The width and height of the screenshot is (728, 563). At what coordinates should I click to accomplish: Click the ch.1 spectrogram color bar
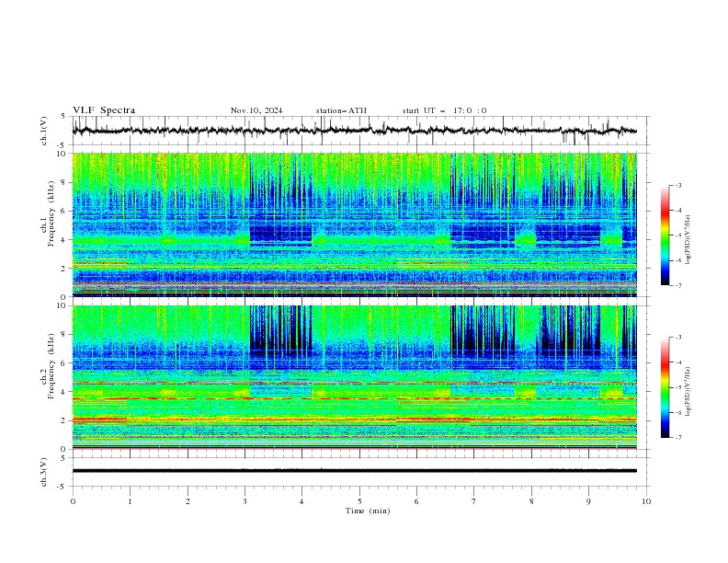(x=665, y=236)
